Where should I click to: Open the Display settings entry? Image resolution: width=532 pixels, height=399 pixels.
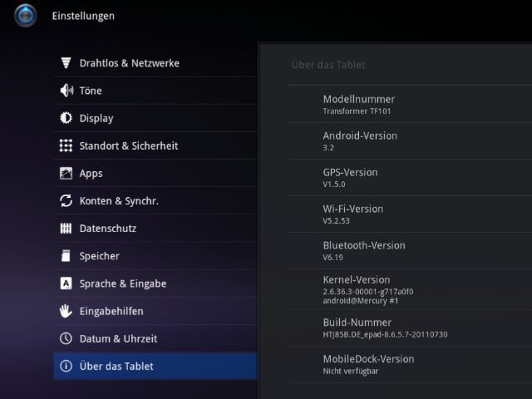(x=155, y=118)
